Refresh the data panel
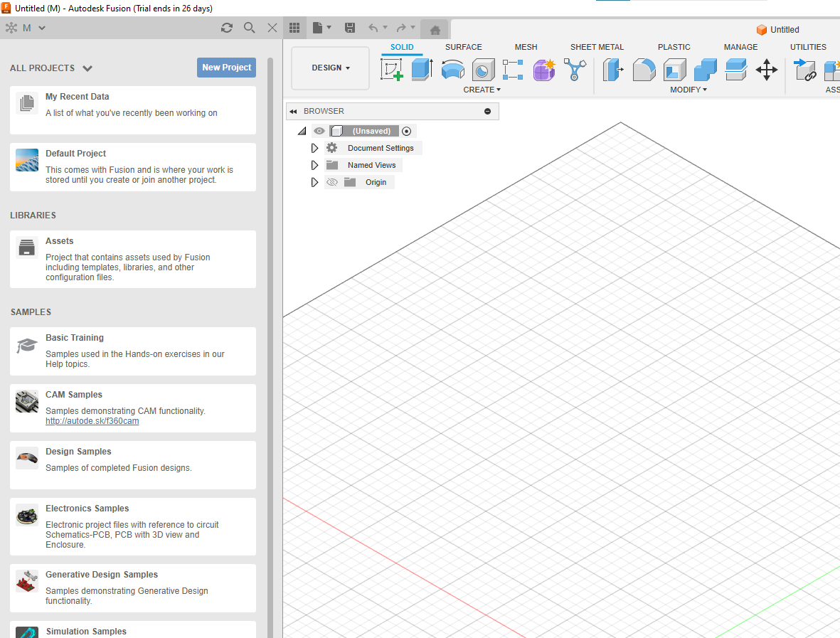840x638 pixels. pos(227,28)
